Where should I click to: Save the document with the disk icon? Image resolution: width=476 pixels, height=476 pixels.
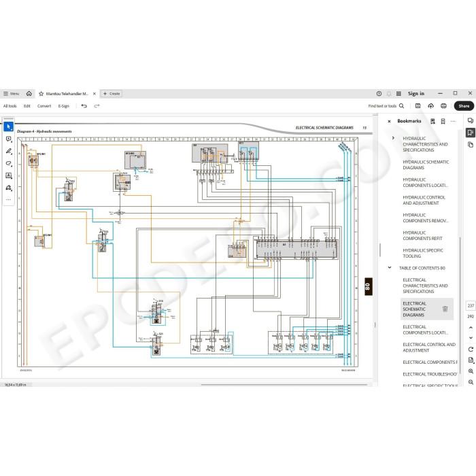coord(418,106)
